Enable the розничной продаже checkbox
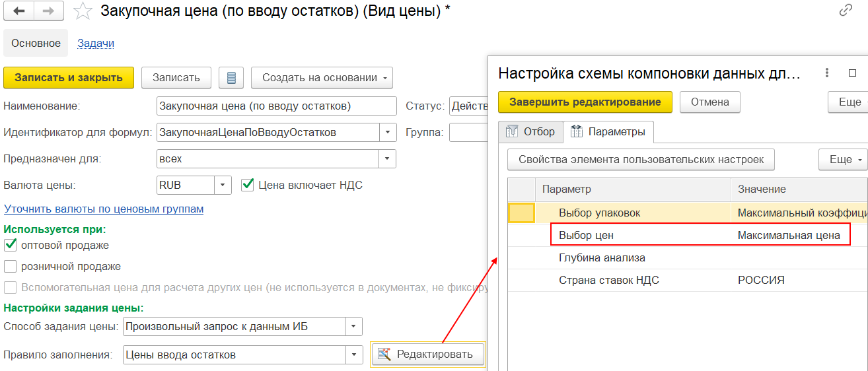 click(11, 267)
